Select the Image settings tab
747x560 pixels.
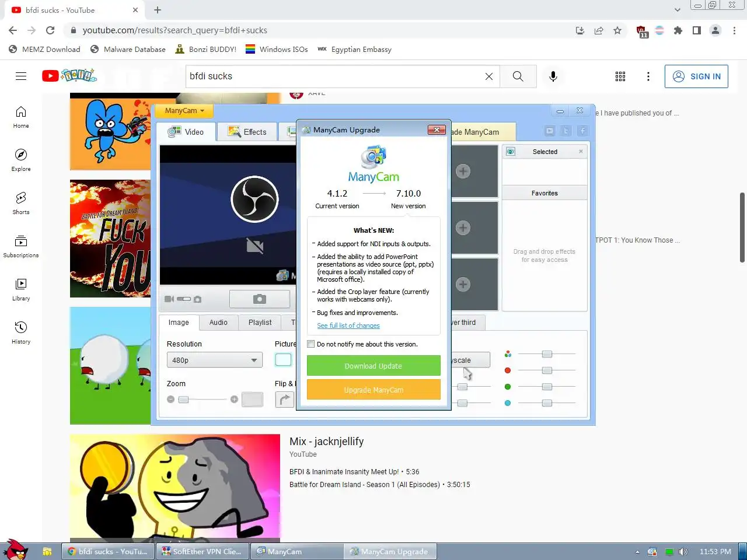pyautogui.click(x=179, y=323)
